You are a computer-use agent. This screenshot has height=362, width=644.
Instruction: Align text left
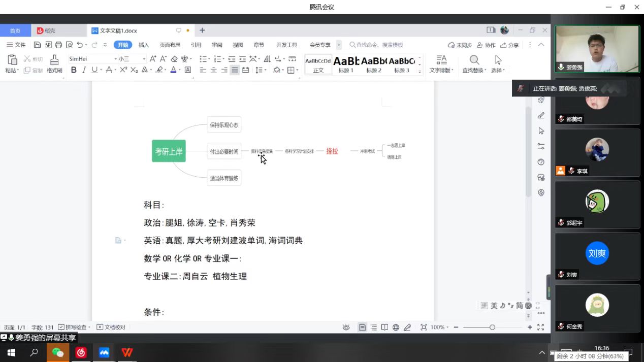pos(203,70)
